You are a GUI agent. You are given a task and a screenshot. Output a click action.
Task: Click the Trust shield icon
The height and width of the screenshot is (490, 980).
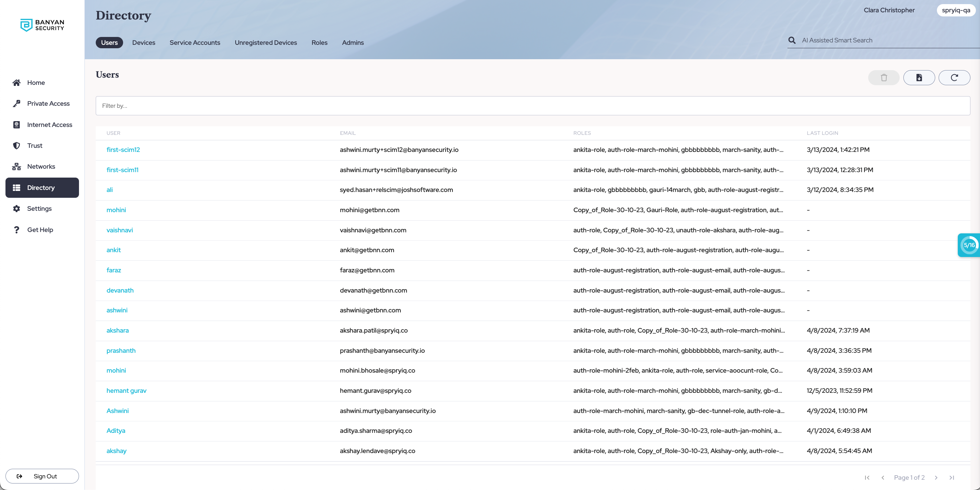(16, 145)
